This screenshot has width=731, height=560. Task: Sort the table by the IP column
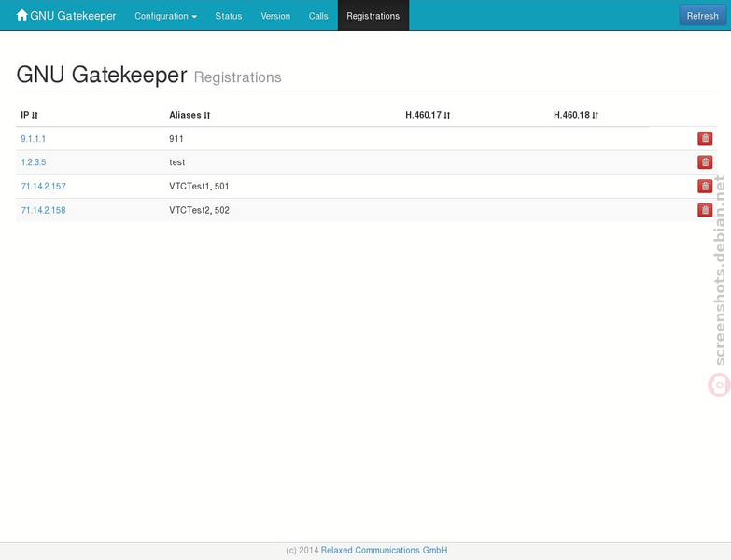[29, 115]
